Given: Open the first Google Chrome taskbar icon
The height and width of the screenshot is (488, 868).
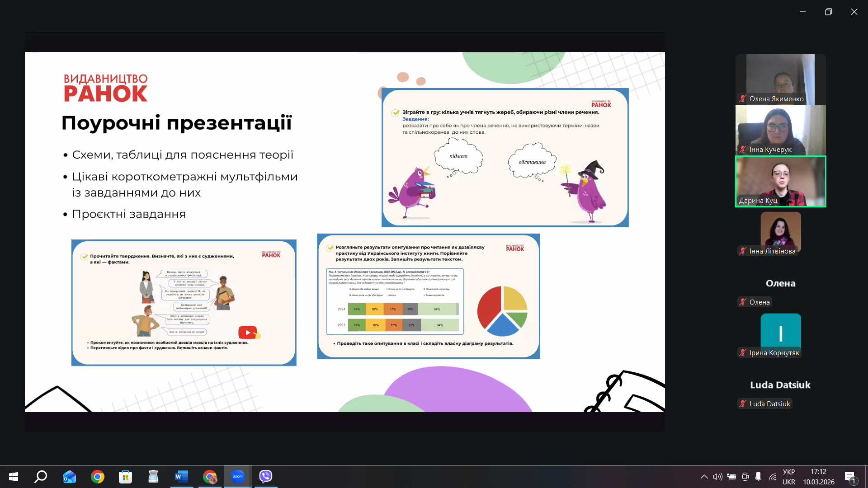Looking at the screenshot, I should tap(98, 476).
